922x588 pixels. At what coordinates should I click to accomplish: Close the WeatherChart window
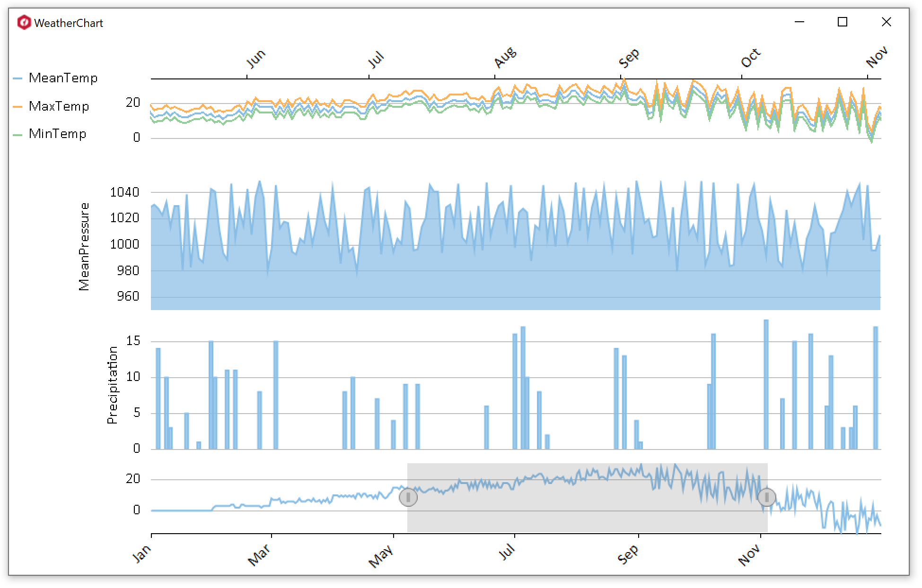click(886, 22)
